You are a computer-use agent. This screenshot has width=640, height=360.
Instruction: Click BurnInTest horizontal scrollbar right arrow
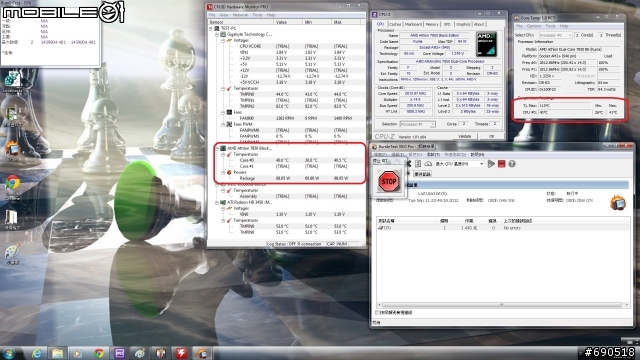(x=627, y=304)
